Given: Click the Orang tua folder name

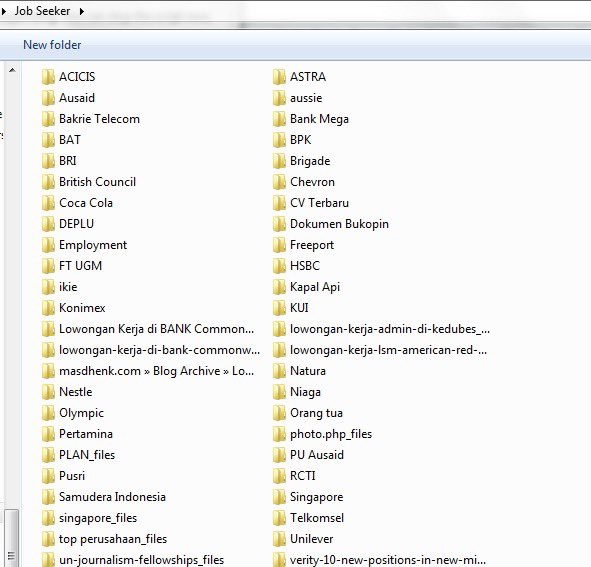Looking at the screenshot, I should 316,413.
